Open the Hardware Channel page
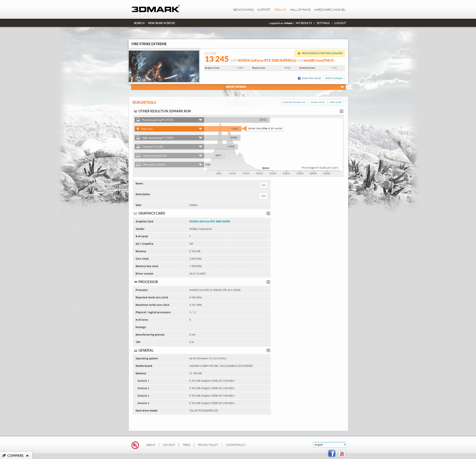Image resolution: width=476 pixels, height=459 pixels. pyautogui.click(x=330, y=10)
